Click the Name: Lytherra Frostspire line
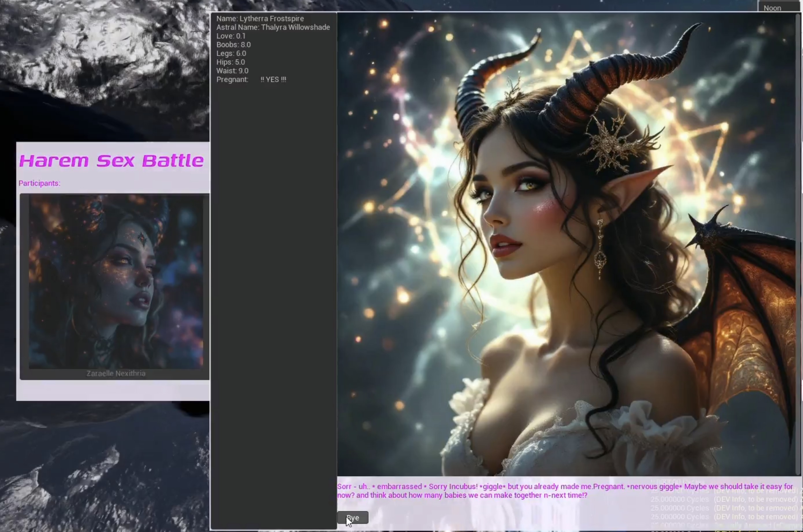Screen dimensions: 803x532 (260, 18)
